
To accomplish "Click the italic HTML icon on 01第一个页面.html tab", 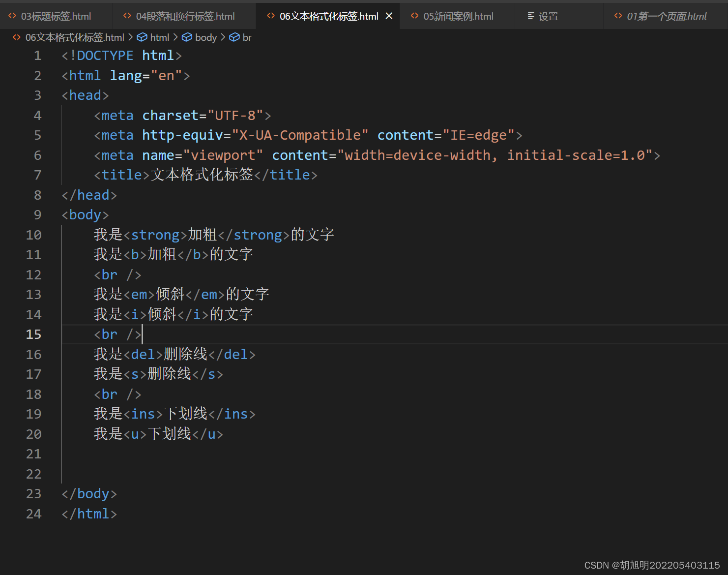I will pyautogui.click(x=618, y=15).
